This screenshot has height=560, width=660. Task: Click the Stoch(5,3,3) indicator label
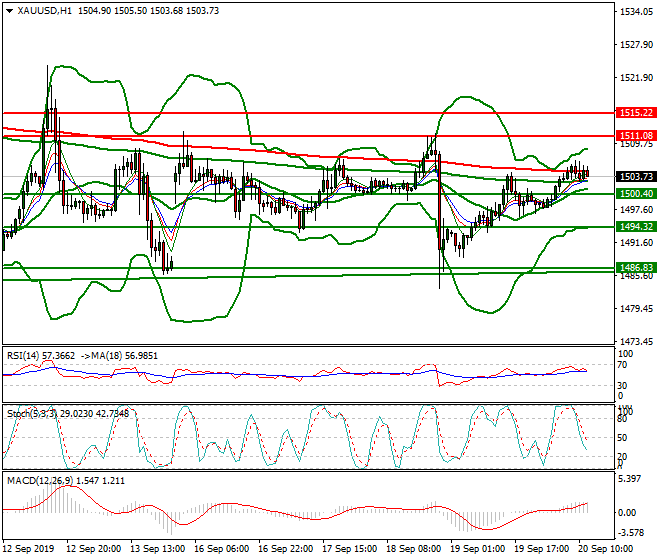32,413
